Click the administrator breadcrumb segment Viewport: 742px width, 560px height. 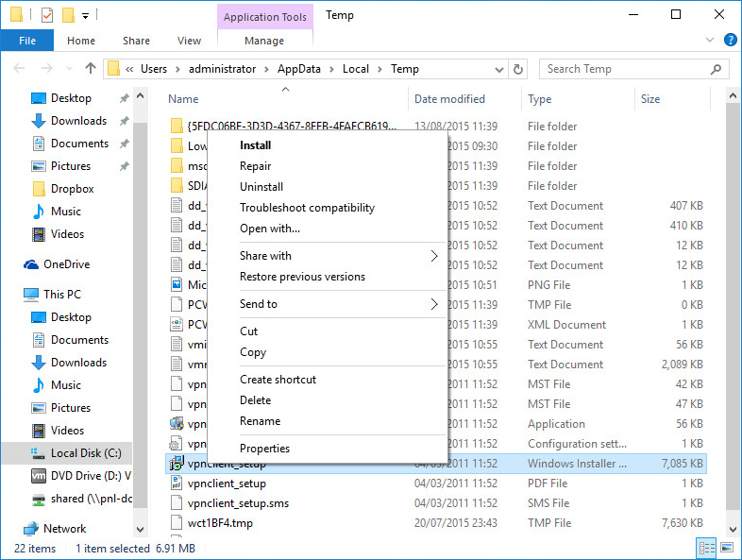pyautogui.click(x=222, y=69)
